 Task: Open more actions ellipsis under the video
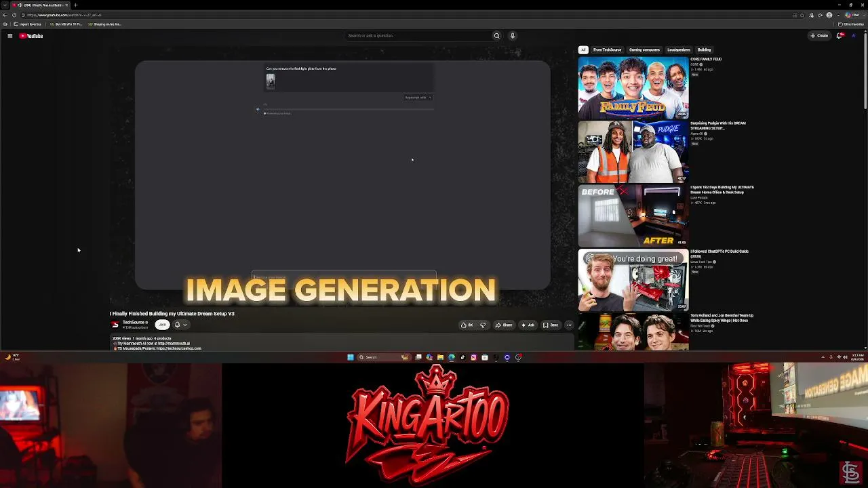tap(569, 325)
